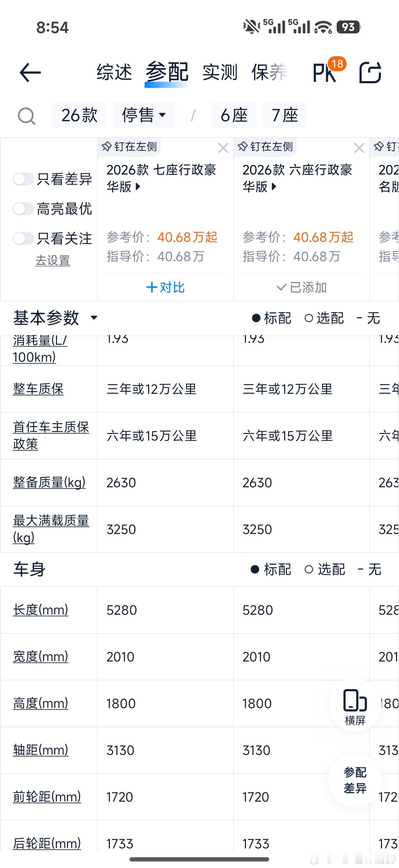Add the seven-seat model via +对比

coord(165,287)
